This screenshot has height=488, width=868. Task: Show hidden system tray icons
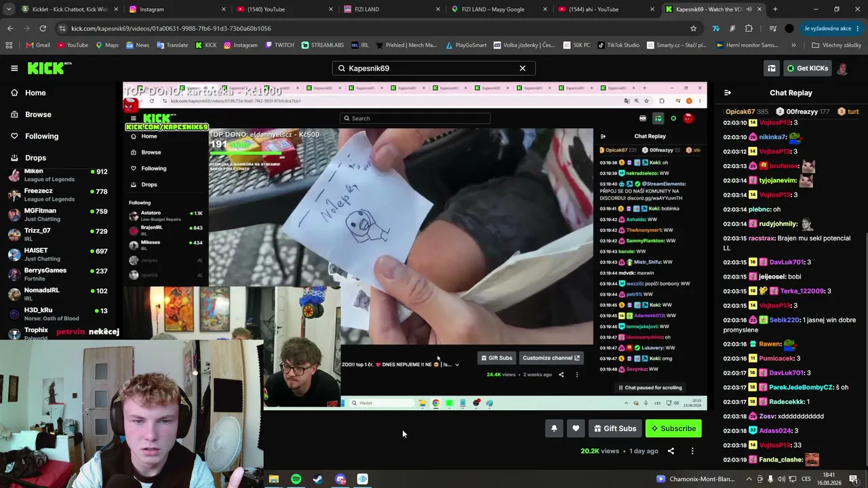(749, 479)
